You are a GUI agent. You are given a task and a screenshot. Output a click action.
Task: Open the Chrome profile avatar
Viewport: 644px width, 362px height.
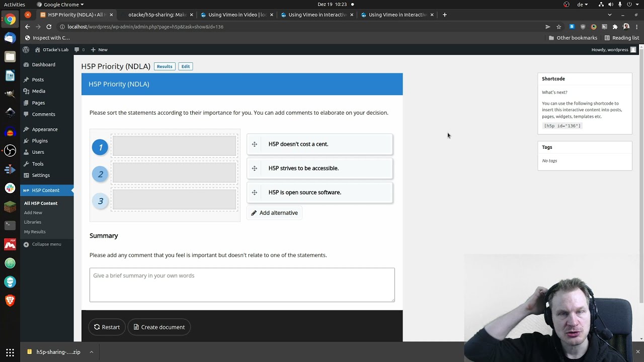click(x=626, y=27)
